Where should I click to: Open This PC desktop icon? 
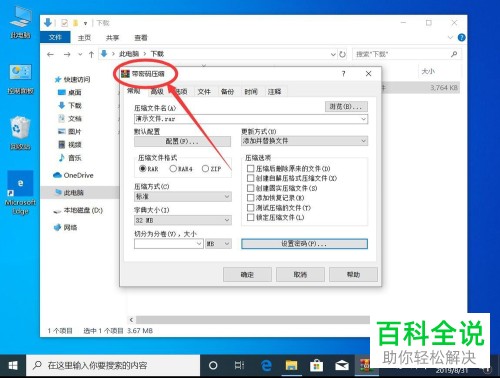tap(21, 22)
